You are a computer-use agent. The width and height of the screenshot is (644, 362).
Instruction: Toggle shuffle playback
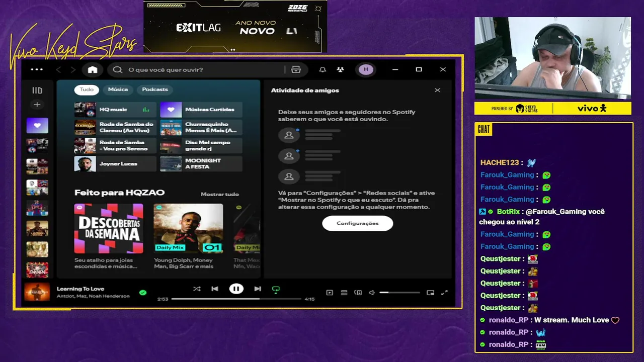tap(197, 289)
